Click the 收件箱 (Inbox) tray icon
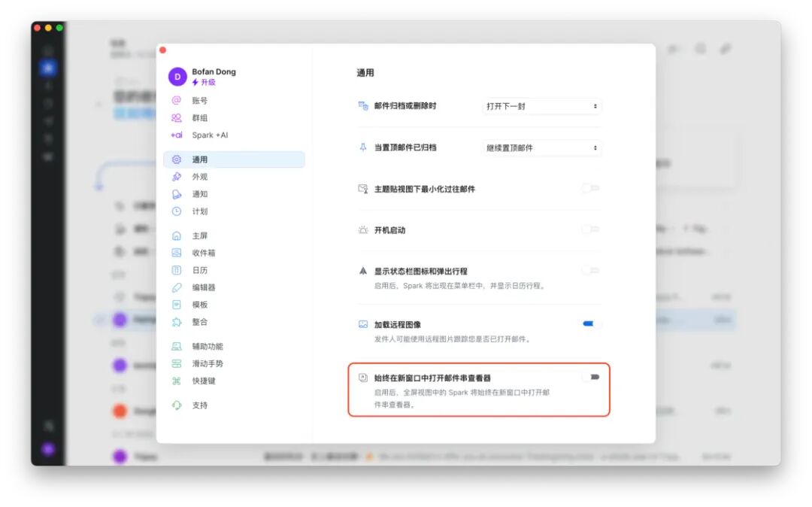Image resolution: width=812 pixels, height=507 pixels. (176, 253)
